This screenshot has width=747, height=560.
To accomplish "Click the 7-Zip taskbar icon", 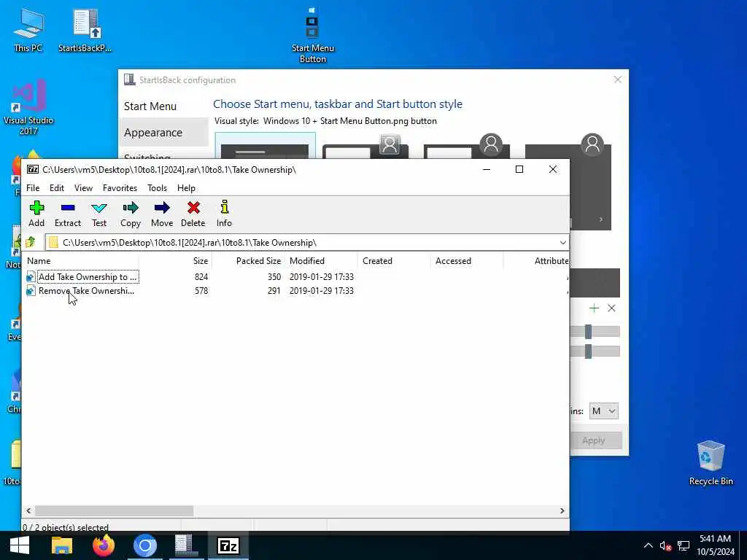I will click(228, 545).
